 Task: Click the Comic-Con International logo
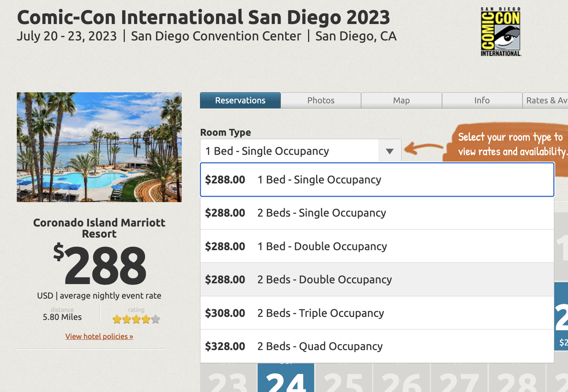[501, 32]
